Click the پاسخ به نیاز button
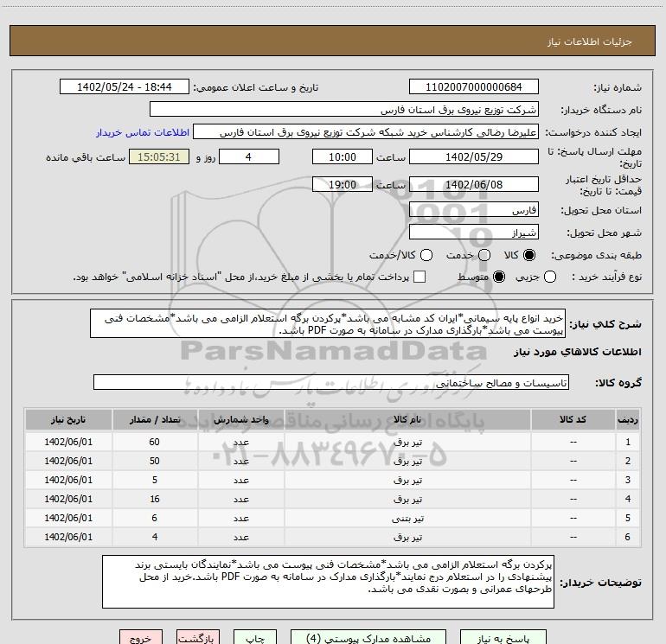 (503, 638)
